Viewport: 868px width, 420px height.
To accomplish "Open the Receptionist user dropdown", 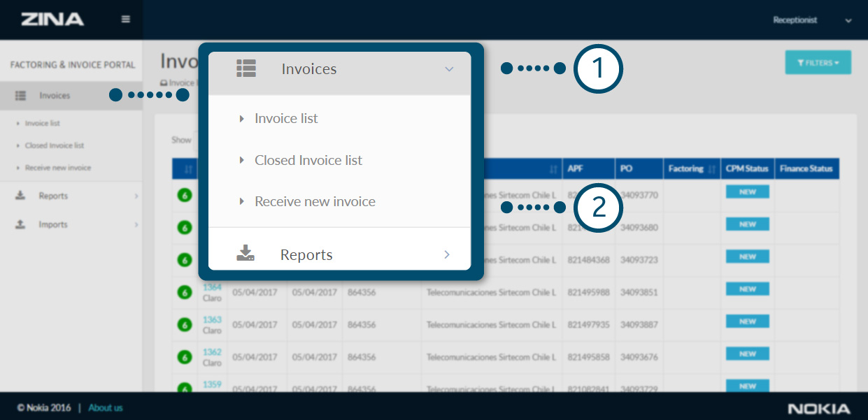I will [x=812, y=20].
